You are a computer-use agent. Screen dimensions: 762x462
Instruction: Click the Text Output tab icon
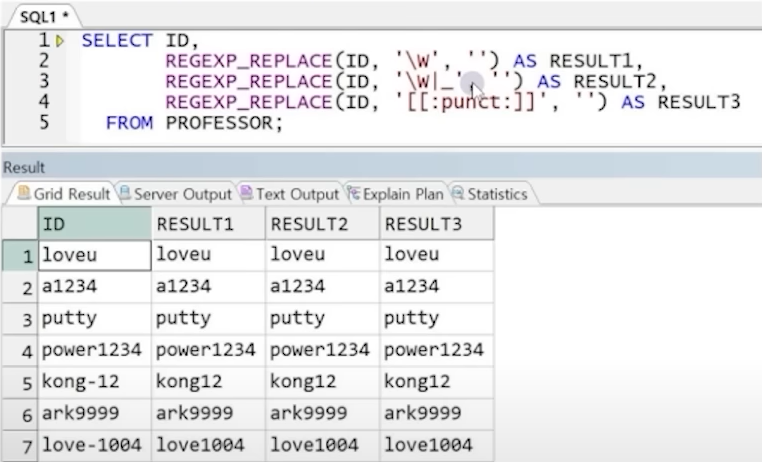(246, 193)
